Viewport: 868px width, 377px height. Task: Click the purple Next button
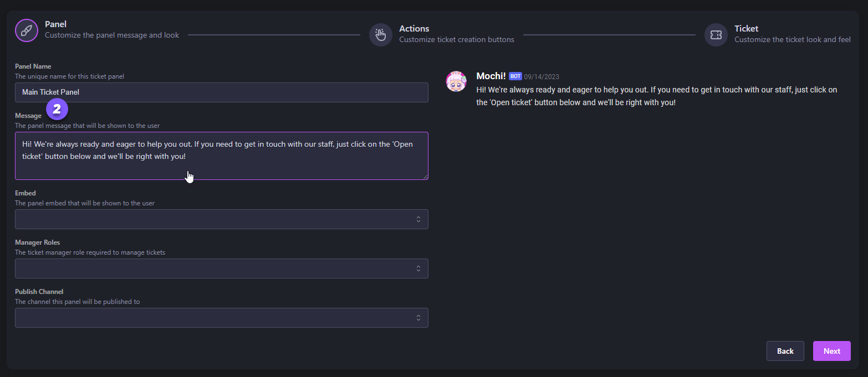(831, 351)
